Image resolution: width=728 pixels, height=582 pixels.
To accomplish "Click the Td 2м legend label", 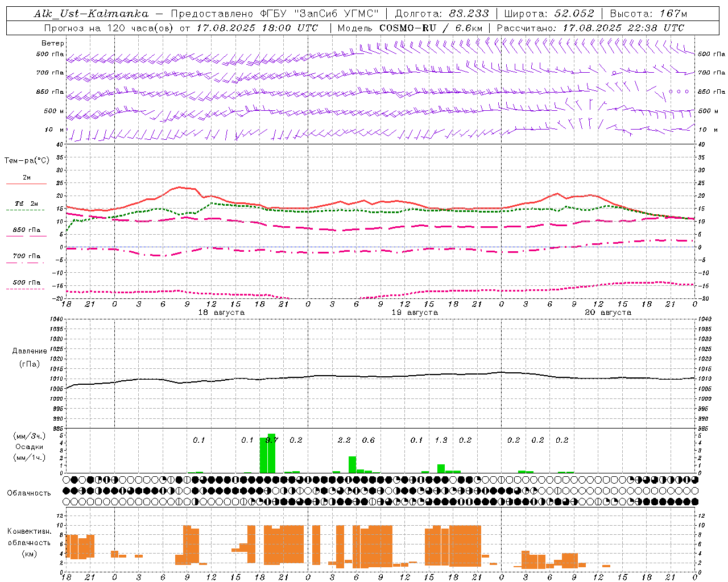I will click(x=26, y=203).
